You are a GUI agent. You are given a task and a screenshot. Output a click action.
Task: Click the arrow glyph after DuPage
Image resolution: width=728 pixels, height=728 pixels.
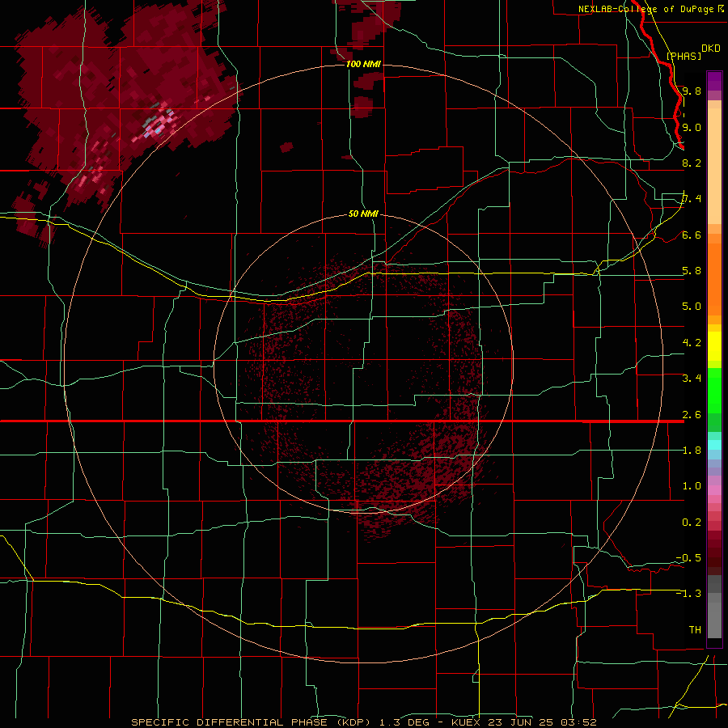[721, 9]
